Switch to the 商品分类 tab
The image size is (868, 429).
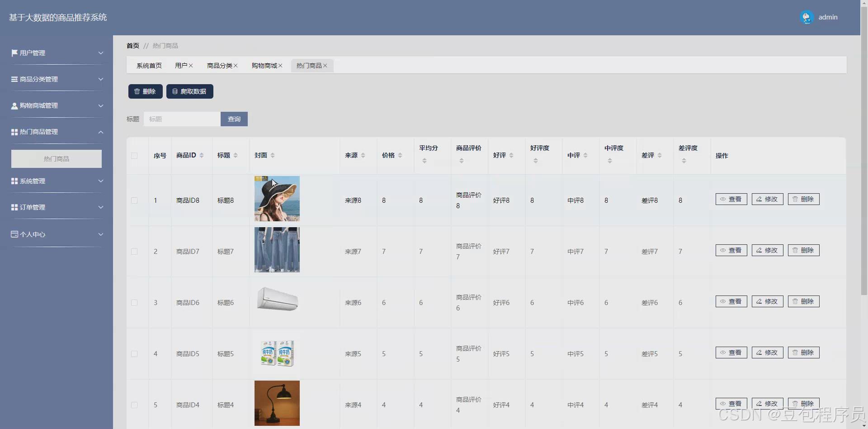pos(220,66)
